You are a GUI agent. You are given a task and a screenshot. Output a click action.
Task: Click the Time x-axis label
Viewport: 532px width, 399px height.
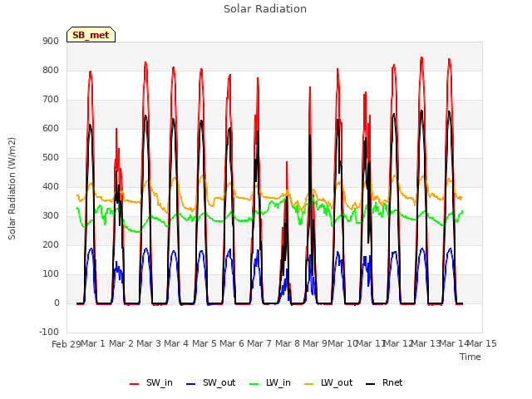(x=470, y=357)
